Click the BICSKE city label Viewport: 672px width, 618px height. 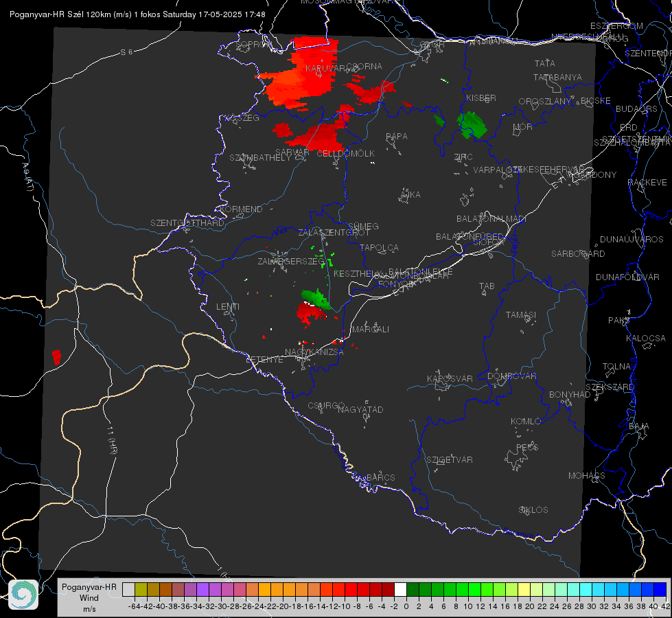(x=596, y=101)
